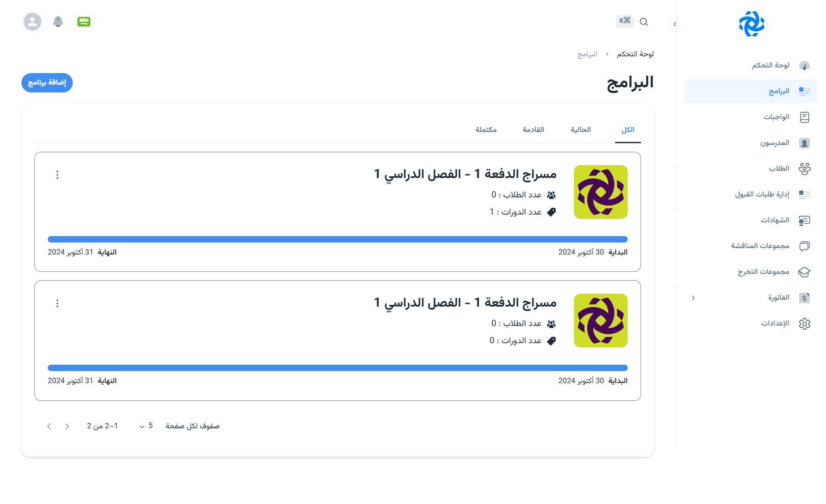The width and height of the screenshot is (826, 504).
Task: Click the search magnifier icon
Action: [x=644, y=22]
